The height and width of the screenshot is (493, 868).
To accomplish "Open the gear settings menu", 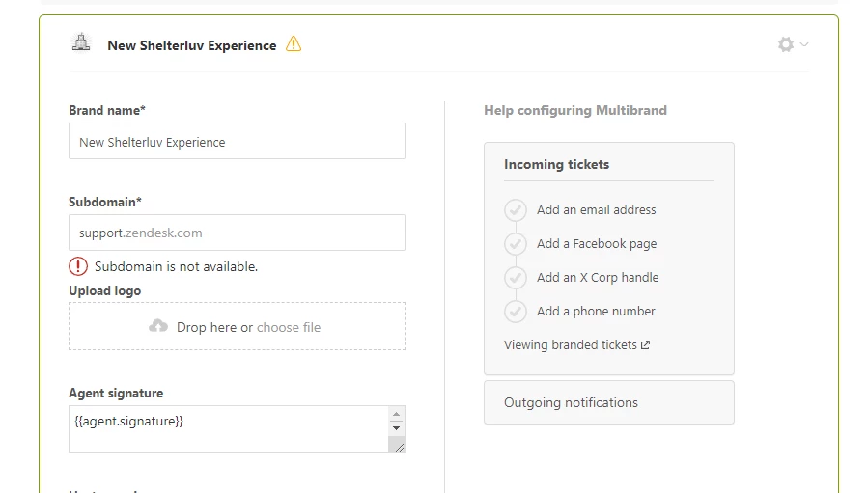I will click(792, 44).
